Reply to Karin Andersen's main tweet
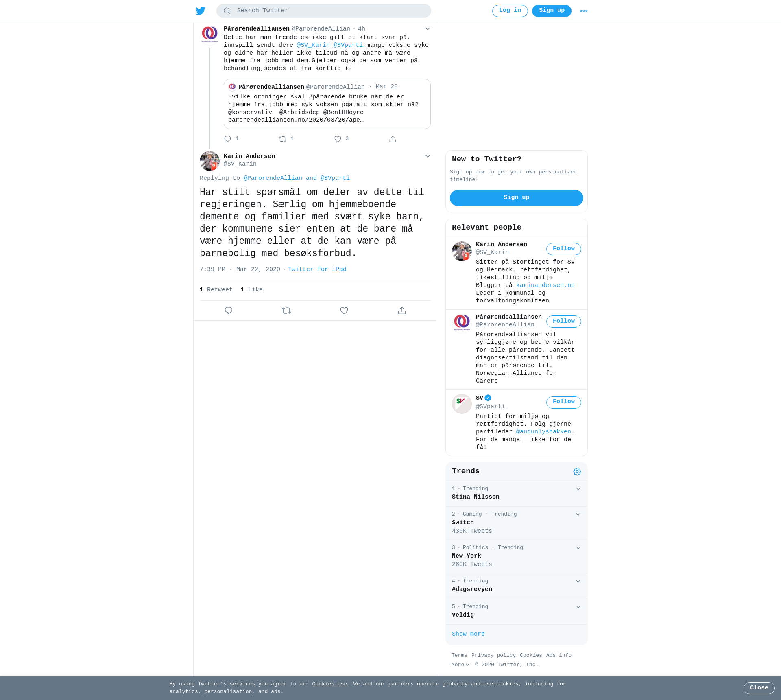This screenshot has width=781, height=700. (229, 311)
